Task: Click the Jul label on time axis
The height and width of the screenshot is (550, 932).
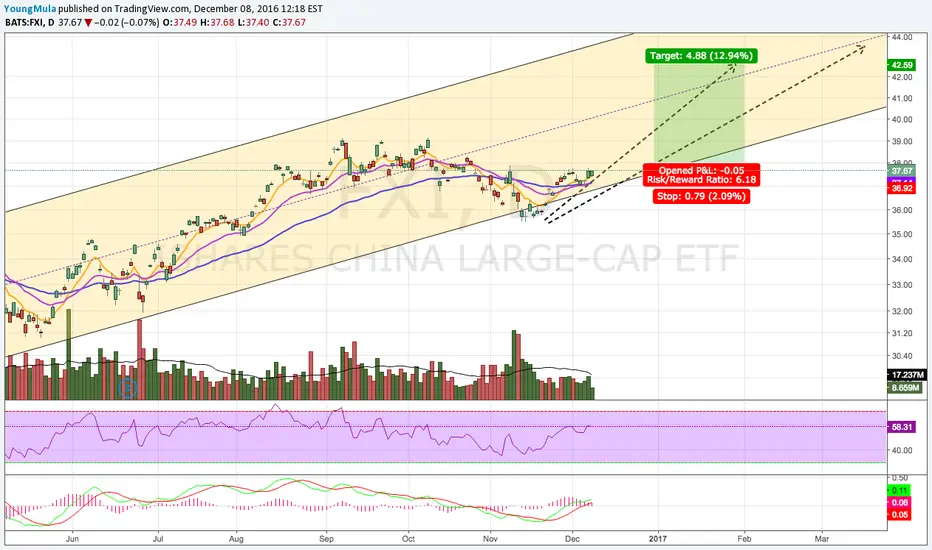Action: [158, 539]
